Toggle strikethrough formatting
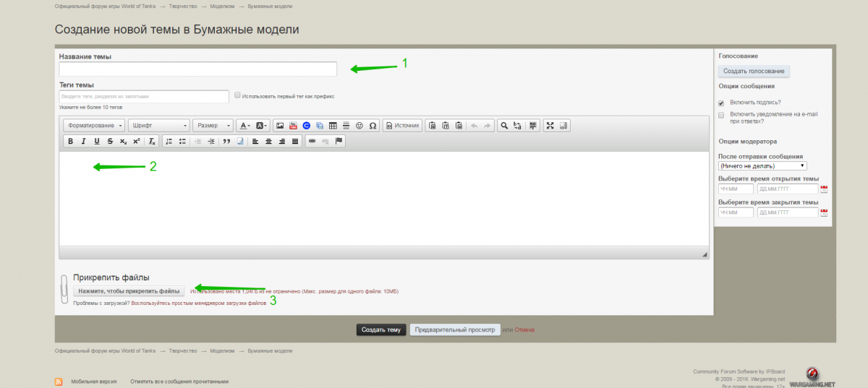 pos(110,141)
